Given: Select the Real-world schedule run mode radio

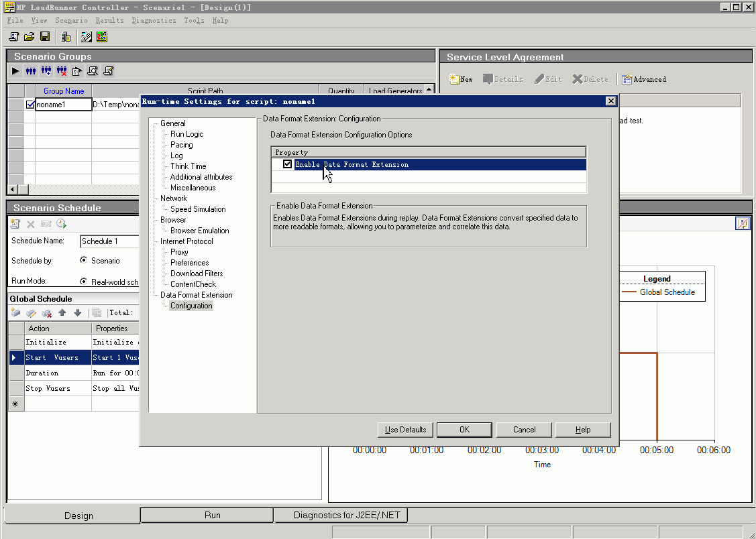Looking at the screenshot, I should tap(83, 282).
